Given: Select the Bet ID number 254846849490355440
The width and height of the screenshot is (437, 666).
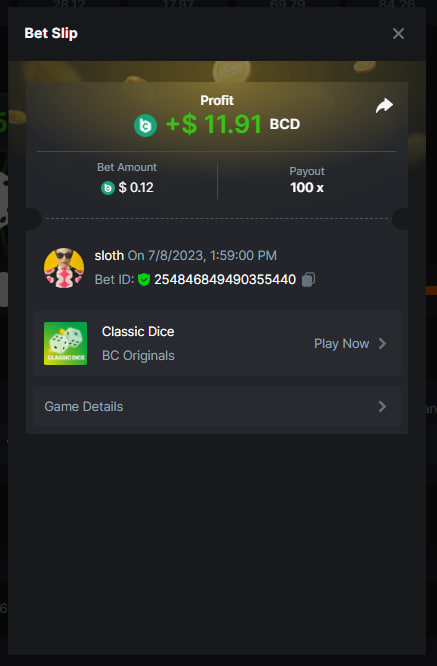Looking at the screenshot, I should [x=225, y=279].
